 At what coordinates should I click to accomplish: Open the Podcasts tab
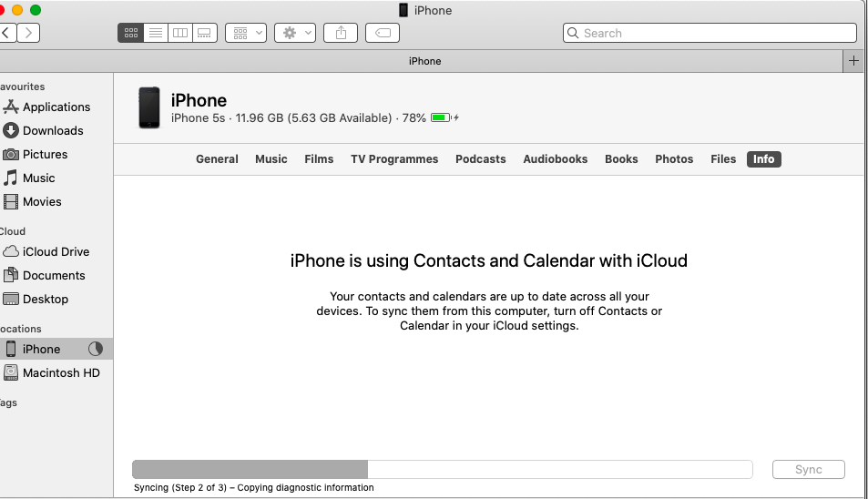(481, 159)
